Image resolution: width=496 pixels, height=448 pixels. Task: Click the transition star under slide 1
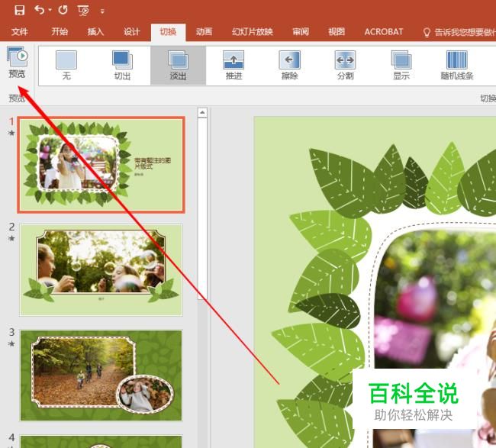pyautogui.click(x=11, y=133)
